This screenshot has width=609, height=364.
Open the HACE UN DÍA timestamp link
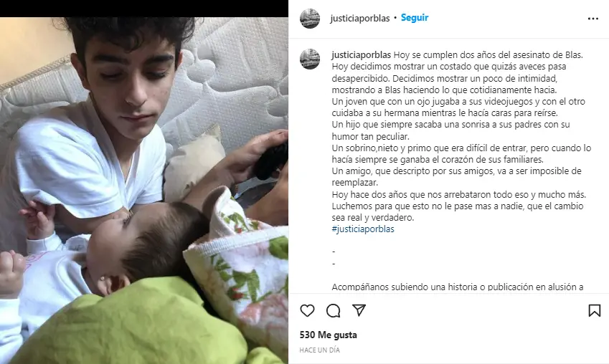320,350
